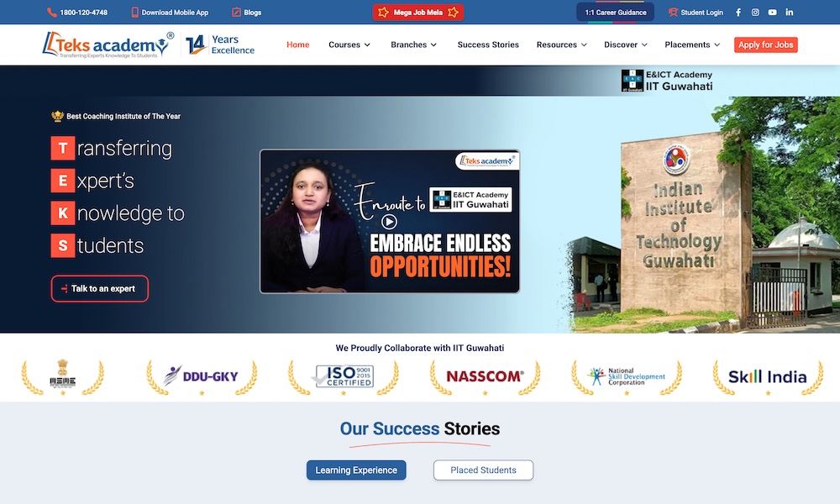840x504 pixels.
Task: Select the Home menu item
Action: coord(297,45)
